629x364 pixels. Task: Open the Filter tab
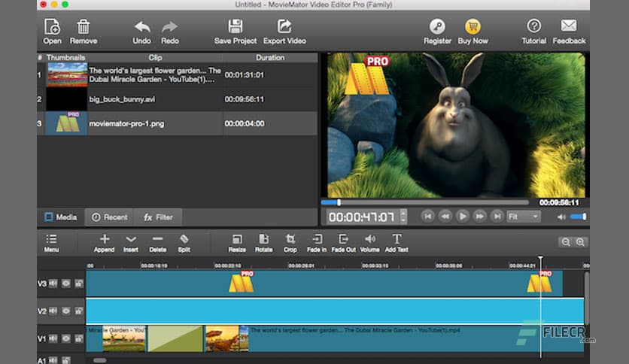pos(158,217)
